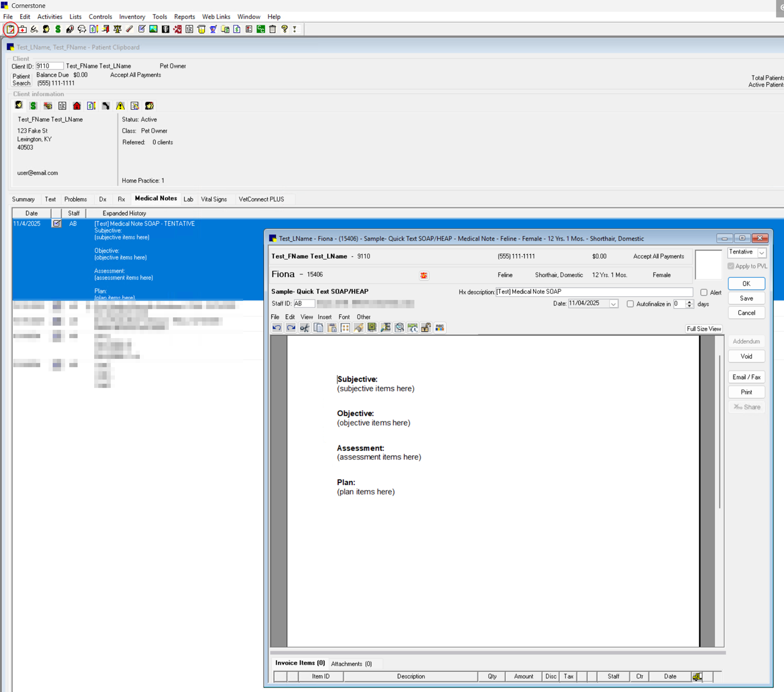The width and height of the screenshot is (784, 692).
Task: Click the yellow question mark help icon
Action: [284, 29]
